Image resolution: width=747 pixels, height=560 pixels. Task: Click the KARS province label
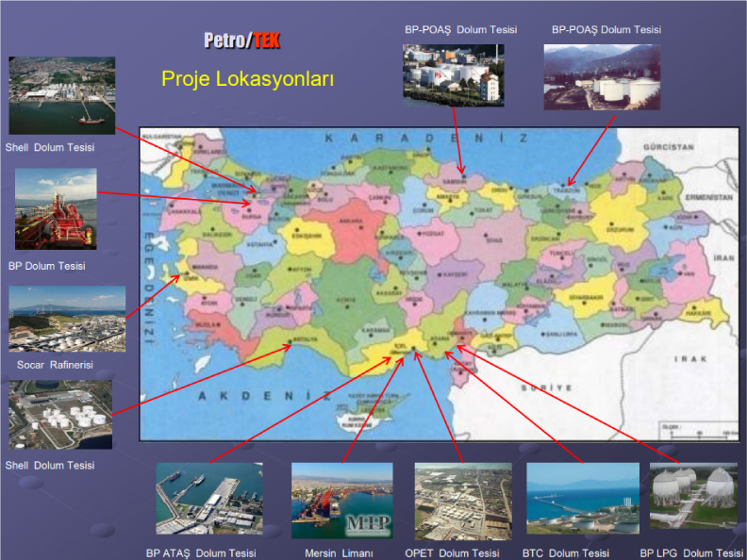click(666, 198)
